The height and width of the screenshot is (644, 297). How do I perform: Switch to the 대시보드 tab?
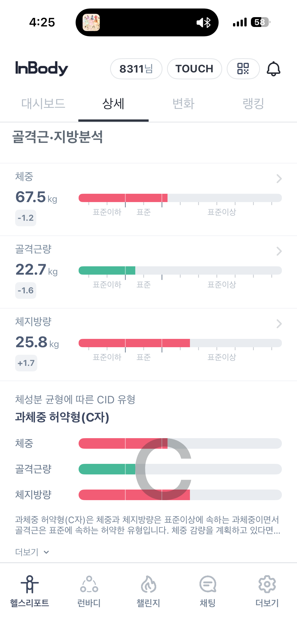(x=43, y=104)
